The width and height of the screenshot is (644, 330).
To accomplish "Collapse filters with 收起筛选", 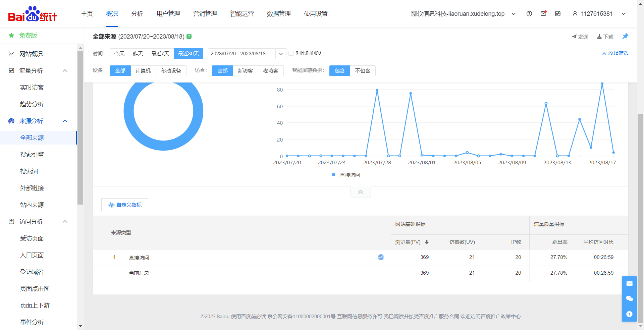I will pos(615,53).
